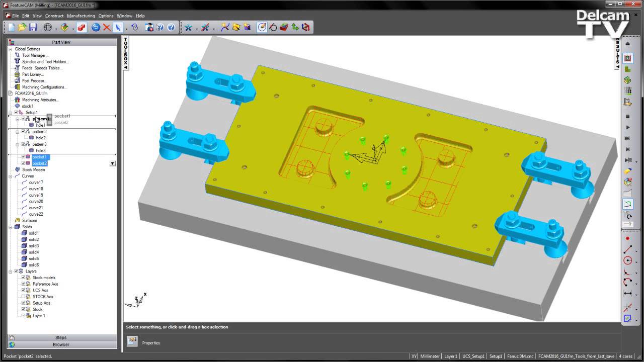This screenshot has height=362, width=644.
Task: Click the New document toolbar icon
Action: tap(12, 27)
